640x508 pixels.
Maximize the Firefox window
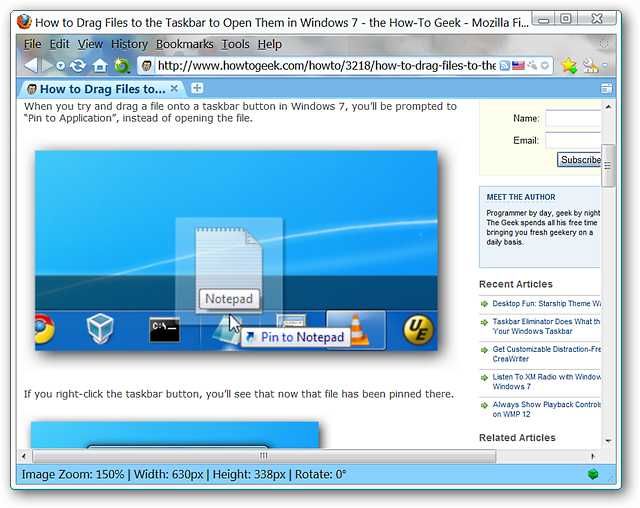[566, 19]
